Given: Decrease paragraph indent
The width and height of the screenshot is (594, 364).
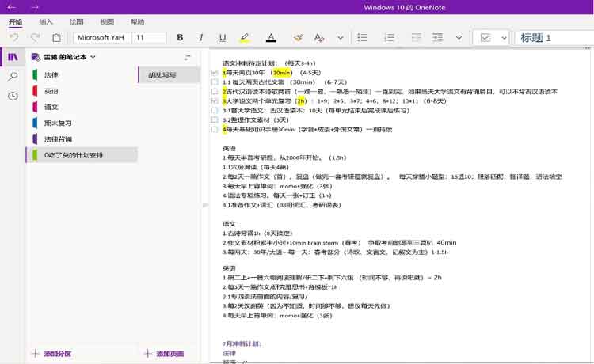Looking at the screenshot, I should pos(417,37).
